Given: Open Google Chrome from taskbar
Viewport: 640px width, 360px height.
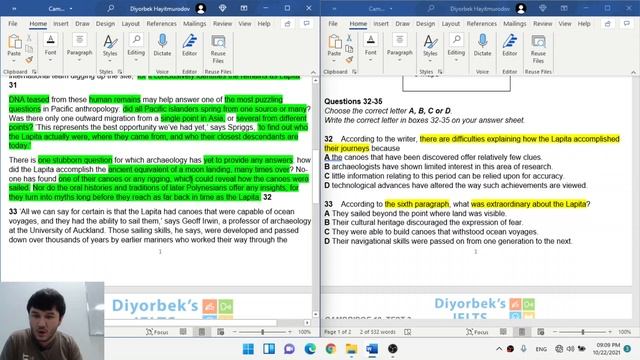Looking at the screenshot, I should (331, 349).
